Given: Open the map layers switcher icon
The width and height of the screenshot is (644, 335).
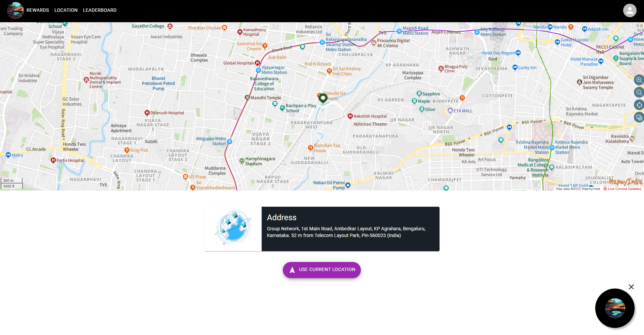Looking at the screenshot, I should coord(639,117).
